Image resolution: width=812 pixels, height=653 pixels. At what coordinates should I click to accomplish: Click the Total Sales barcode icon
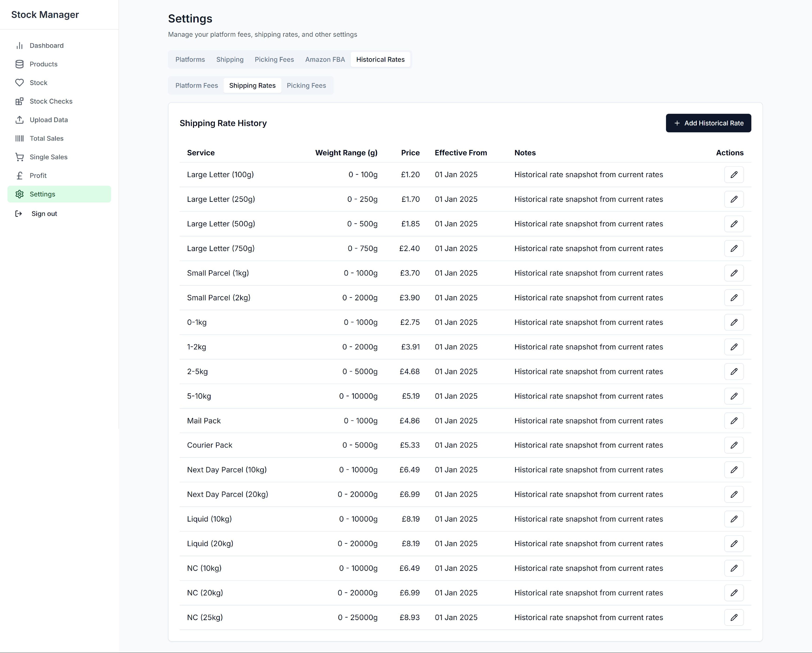[20, 138]
